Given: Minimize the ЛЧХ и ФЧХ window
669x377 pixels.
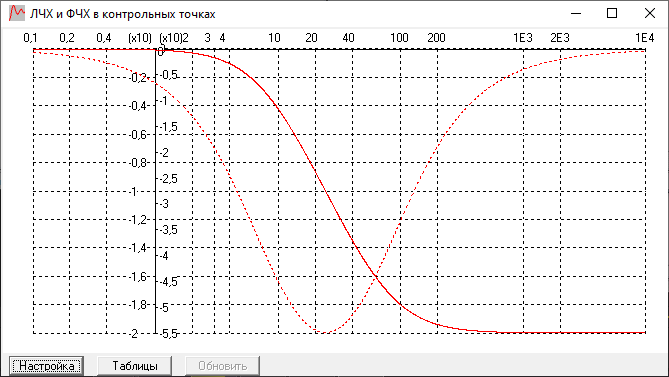Looking at the screenshot, I should point(576,14).
